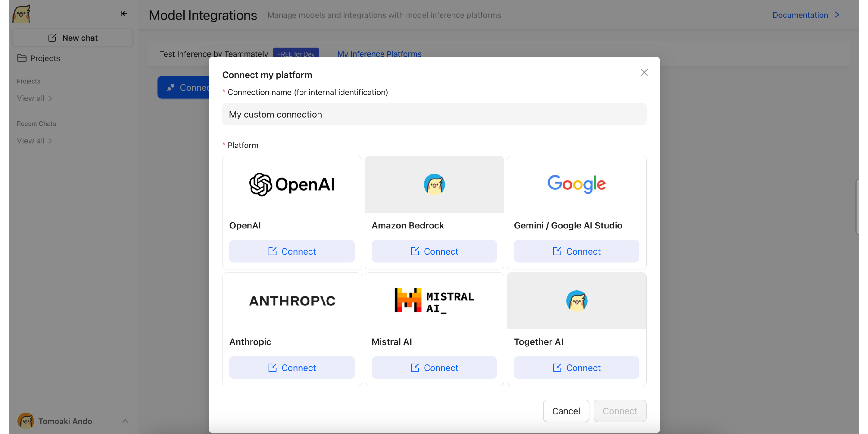Click the Mistral AI name text
Viewport: 868px width, 434px height.
click(x=392, y=341)
